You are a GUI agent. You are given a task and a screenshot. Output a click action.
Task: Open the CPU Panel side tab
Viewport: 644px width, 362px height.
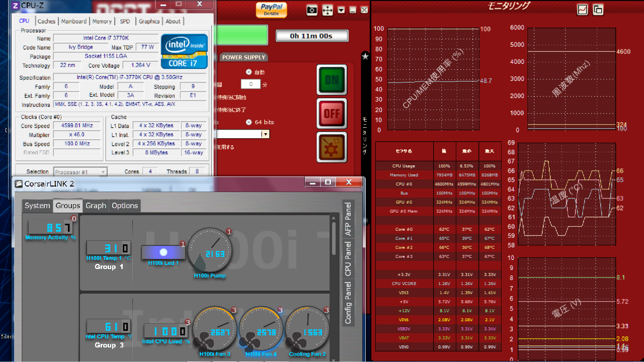click(348, 258)
